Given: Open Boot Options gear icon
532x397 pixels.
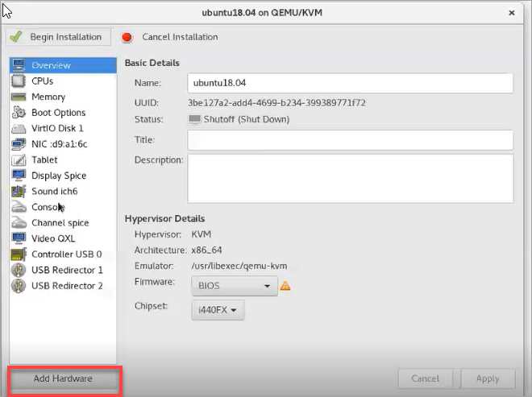Looking at the screenshot, I should (x=19, y=113).
